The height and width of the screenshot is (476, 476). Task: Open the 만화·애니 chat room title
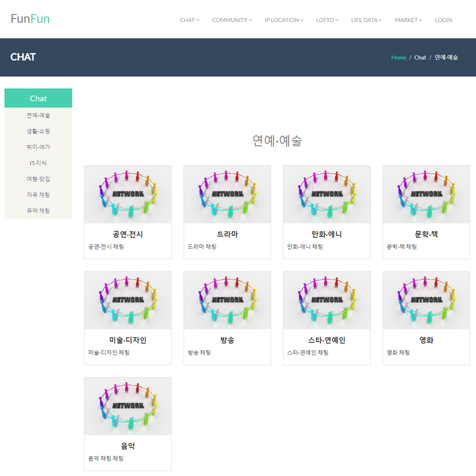[327, 234]
